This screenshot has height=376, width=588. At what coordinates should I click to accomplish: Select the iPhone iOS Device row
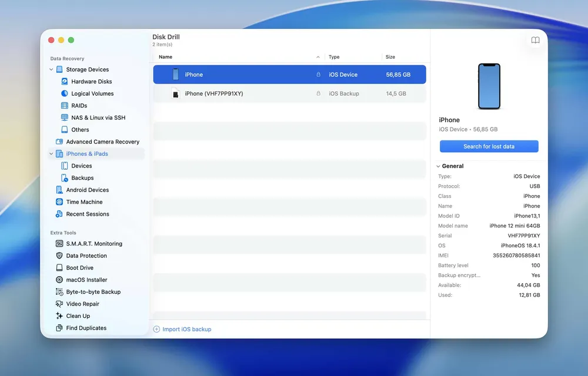[289, 74]
